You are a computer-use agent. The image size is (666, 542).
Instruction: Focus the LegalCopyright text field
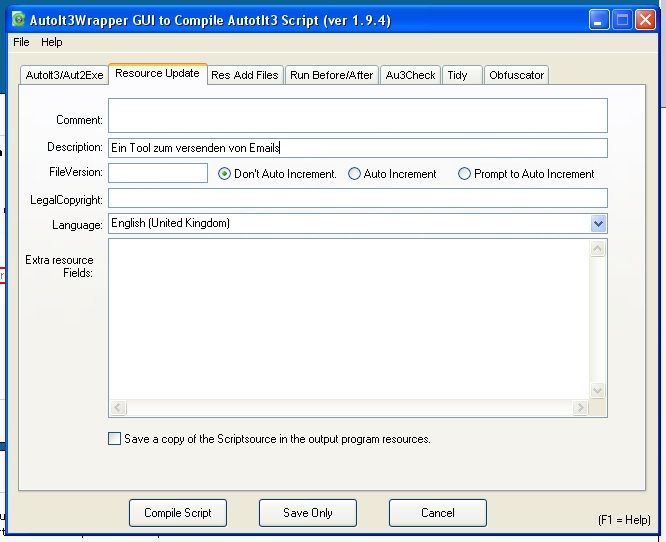pos(357,198)
